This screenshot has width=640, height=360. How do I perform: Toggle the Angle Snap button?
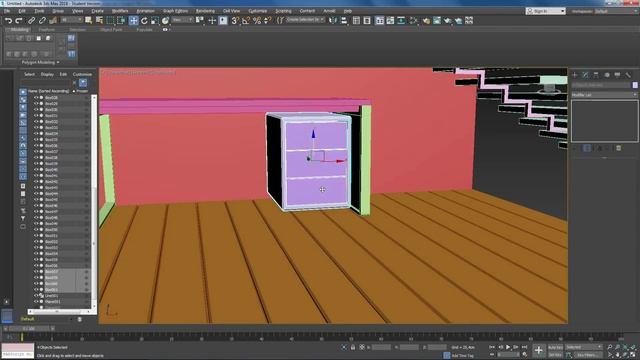click(x=246, y=20)
